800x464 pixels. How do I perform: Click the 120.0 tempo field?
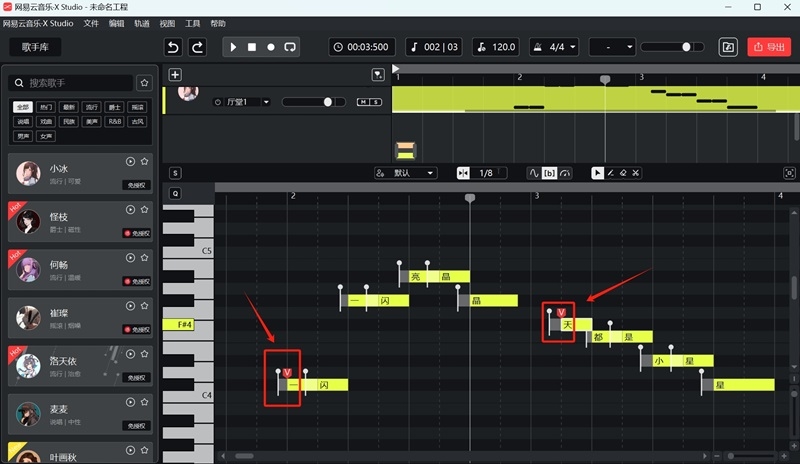(496, 47)
